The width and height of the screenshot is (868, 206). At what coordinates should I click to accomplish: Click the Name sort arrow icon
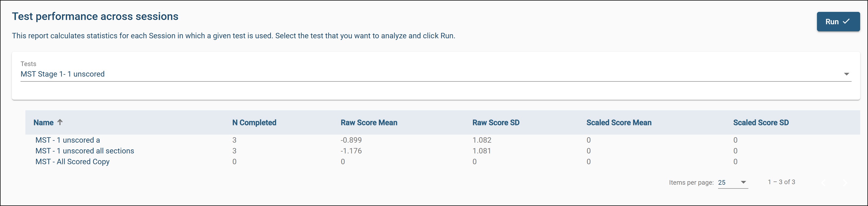60,122
